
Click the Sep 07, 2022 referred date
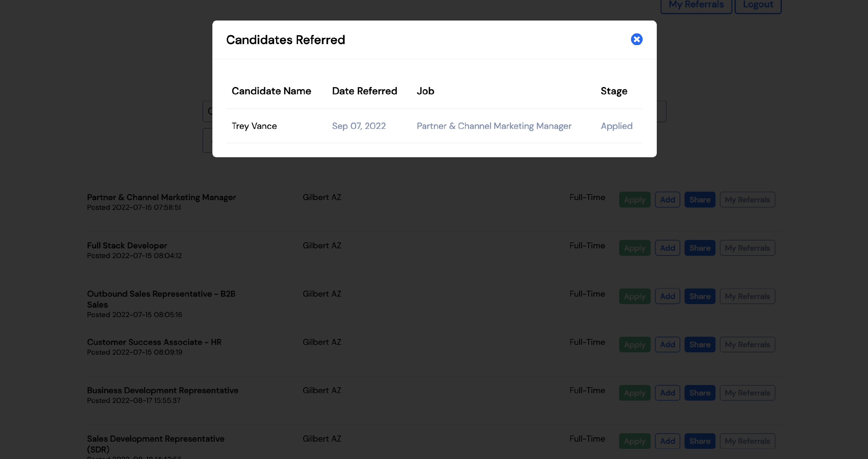[x=358, y=126]
